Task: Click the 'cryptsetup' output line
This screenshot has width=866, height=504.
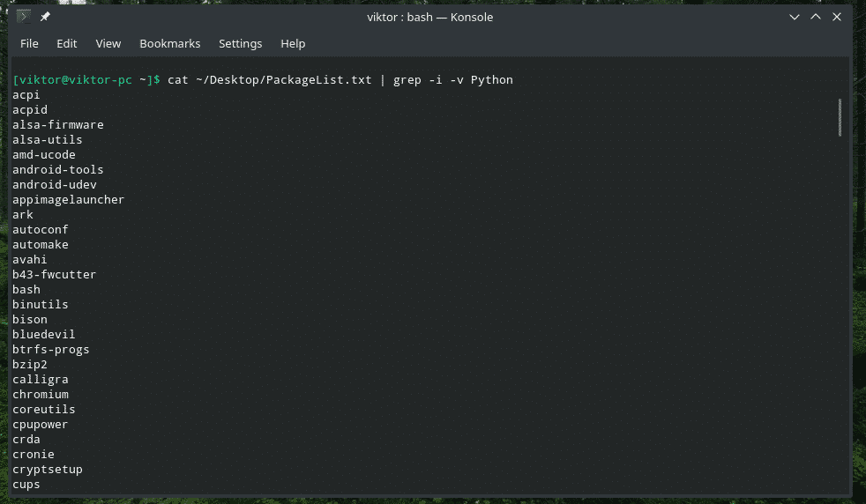Action: click(x=48, y=470)
